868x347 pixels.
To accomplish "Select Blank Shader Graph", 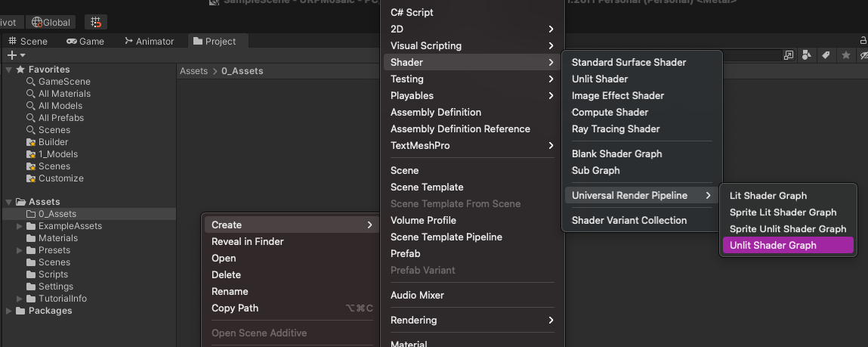I will click(642, 153).
